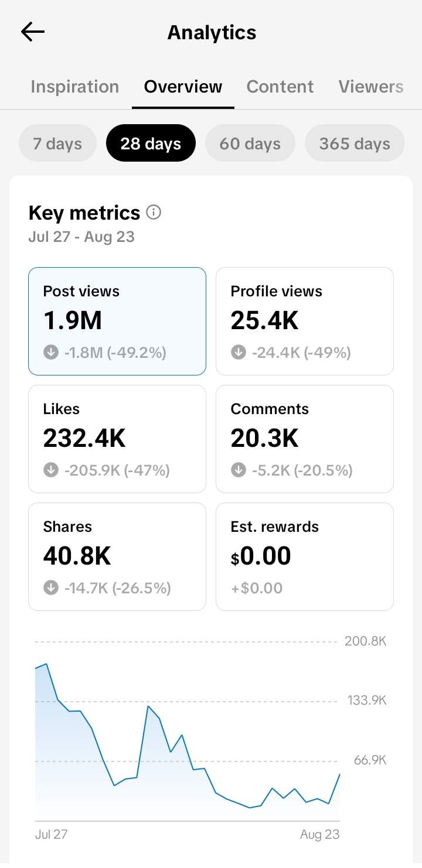This screenshot has height=868, width=422.
Task: Open the Est. rewards card
Action: (x=305, y=556)
